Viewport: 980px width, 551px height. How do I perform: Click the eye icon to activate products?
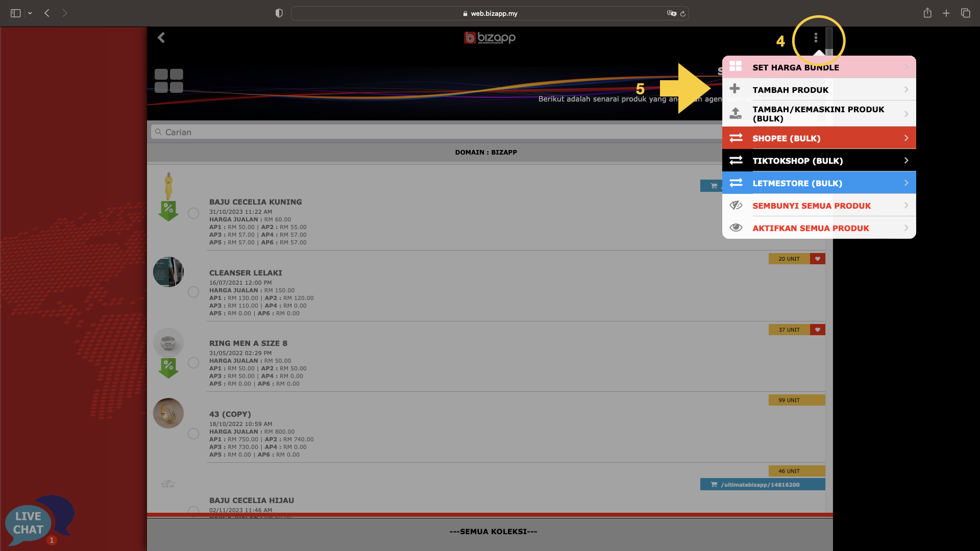click(736, 228)
